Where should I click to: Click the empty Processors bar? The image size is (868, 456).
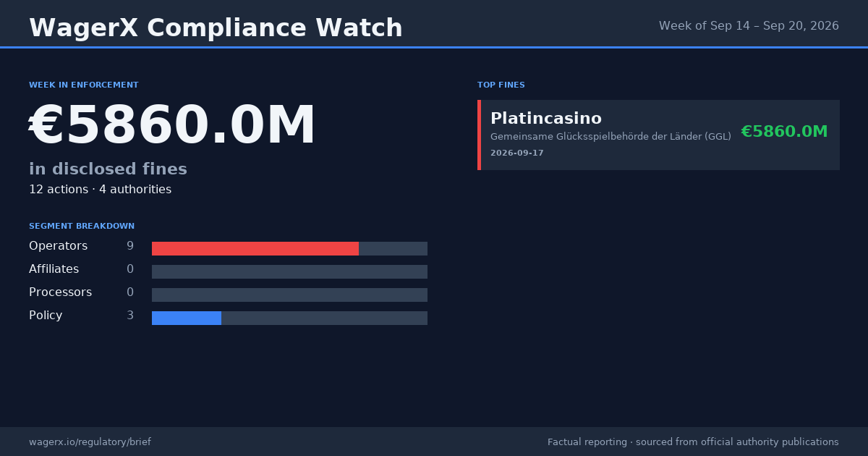click(x=289, y=295)
